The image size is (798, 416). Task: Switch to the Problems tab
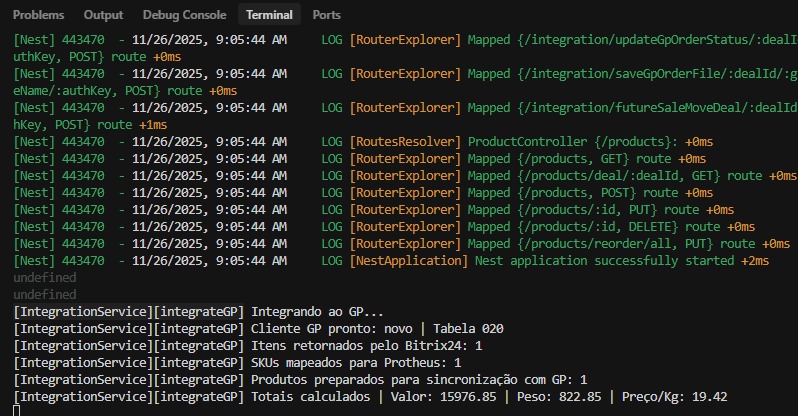(38, 15)
